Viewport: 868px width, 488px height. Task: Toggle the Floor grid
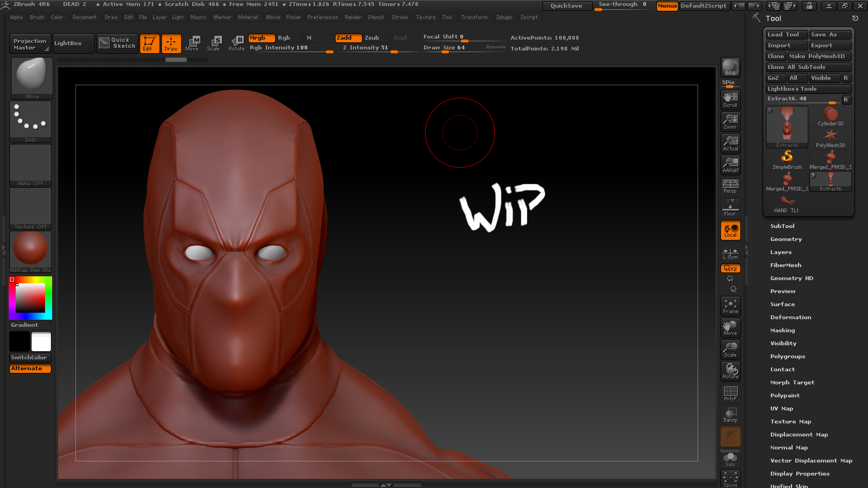[730, 208]
